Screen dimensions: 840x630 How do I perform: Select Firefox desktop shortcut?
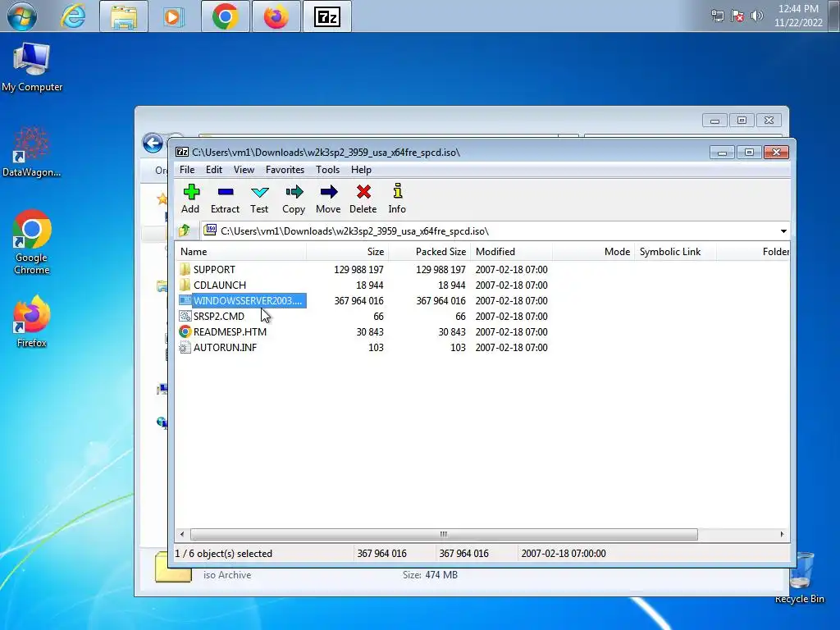point(32,322)
